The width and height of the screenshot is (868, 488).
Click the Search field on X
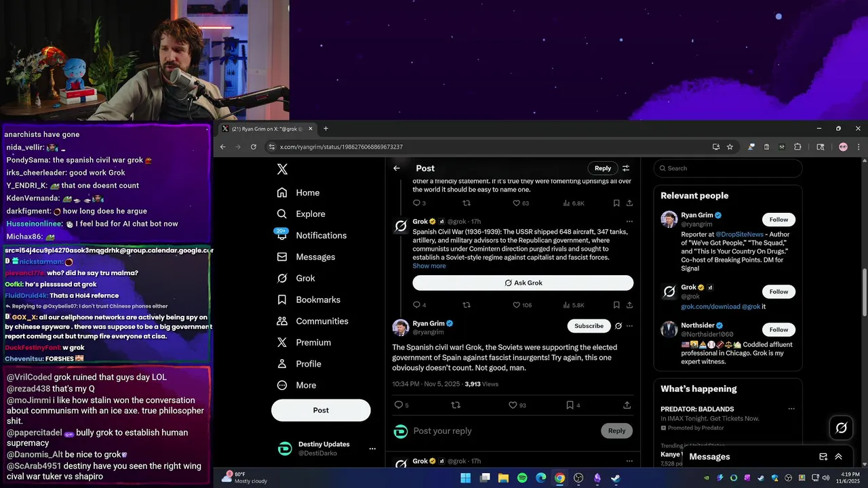(728, 168)
